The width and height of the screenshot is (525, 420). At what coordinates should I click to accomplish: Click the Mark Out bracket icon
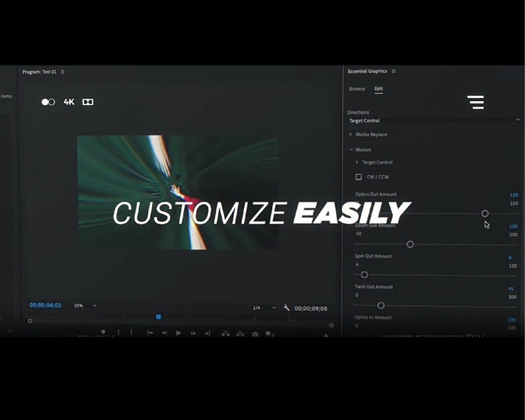pos(131,333)
